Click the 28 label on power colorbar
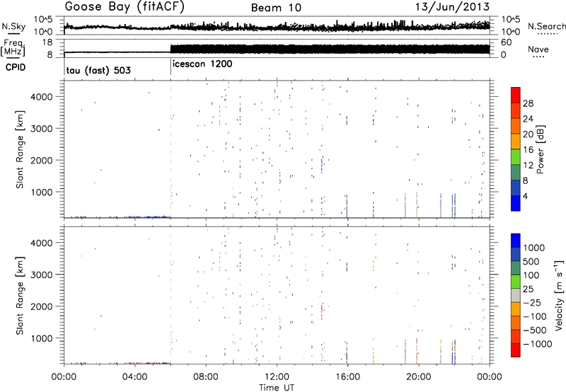This screenshot has height=392, width=566. (528, 103)
